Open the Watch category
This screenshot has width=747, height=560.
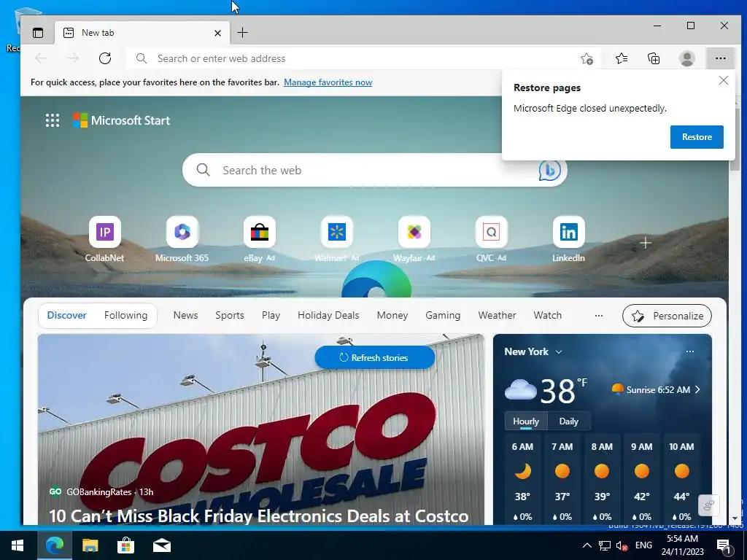[547, 315]
